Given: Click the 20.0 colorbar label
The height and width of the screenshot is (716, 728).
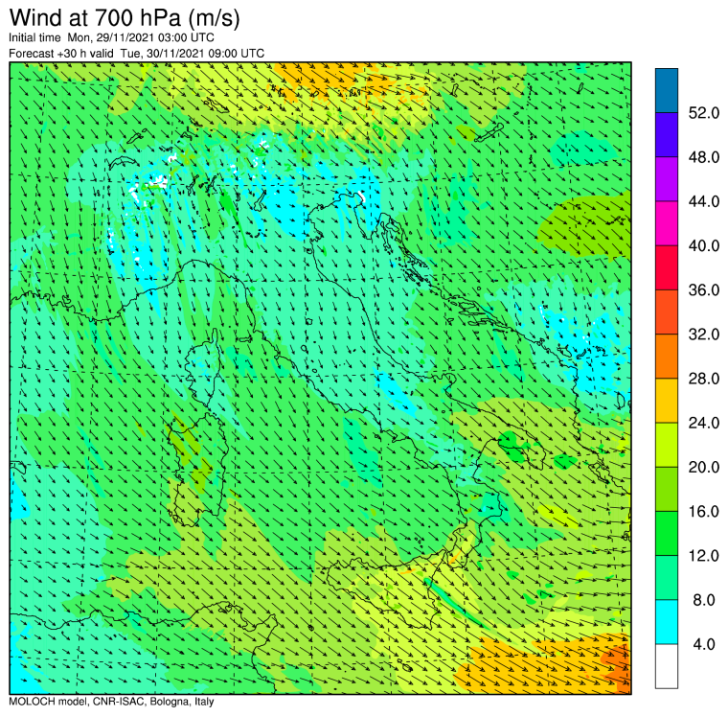Looking at the screenshot, I should pos(704,467).
